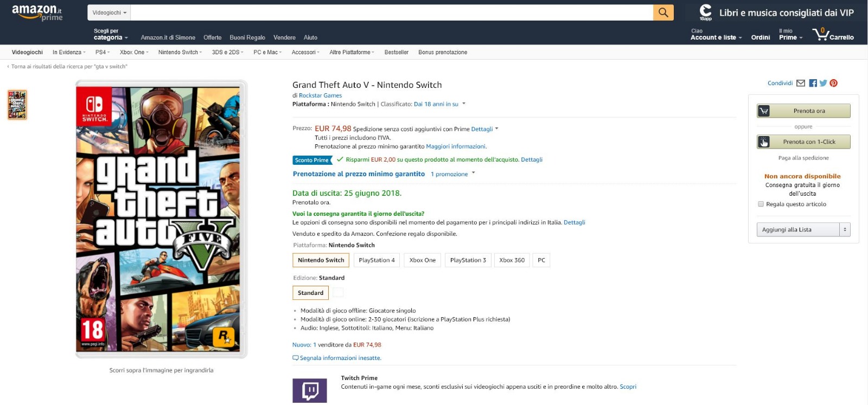Image resolution: width=868 pixels, height=405 pixels.
Task: Share product on Pinterest icon
Action: 834,83
